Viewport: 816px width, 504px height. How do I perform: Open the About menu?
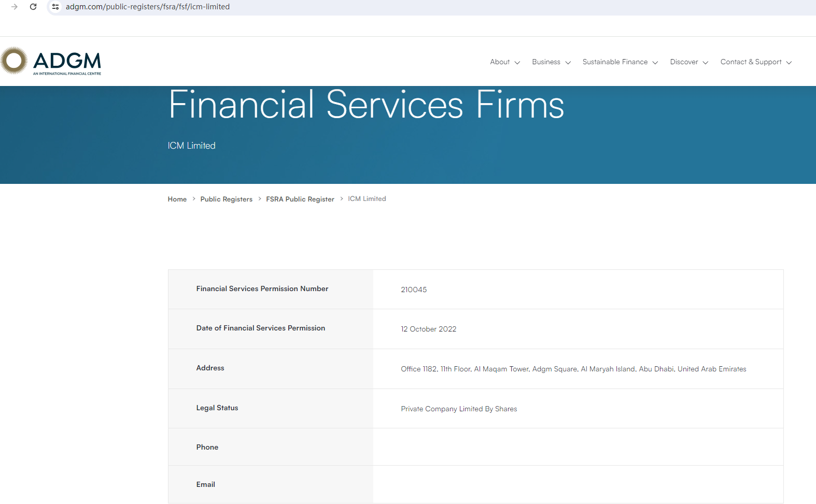point(500,62)
